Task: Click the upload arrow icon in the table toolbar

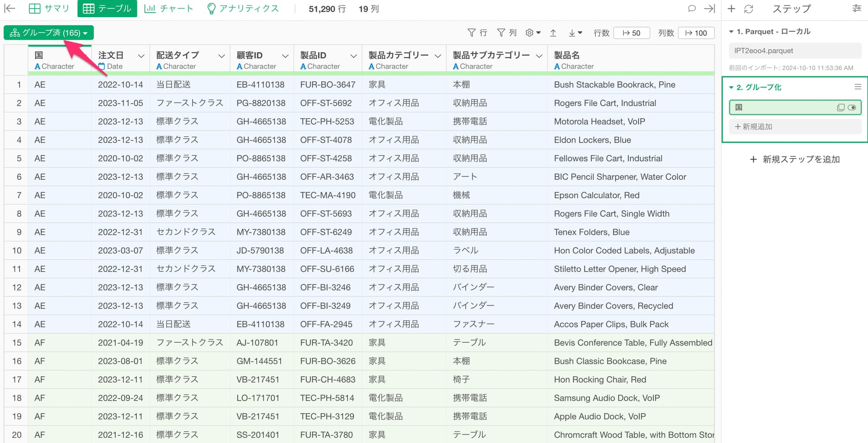Action: click(553, 33)
